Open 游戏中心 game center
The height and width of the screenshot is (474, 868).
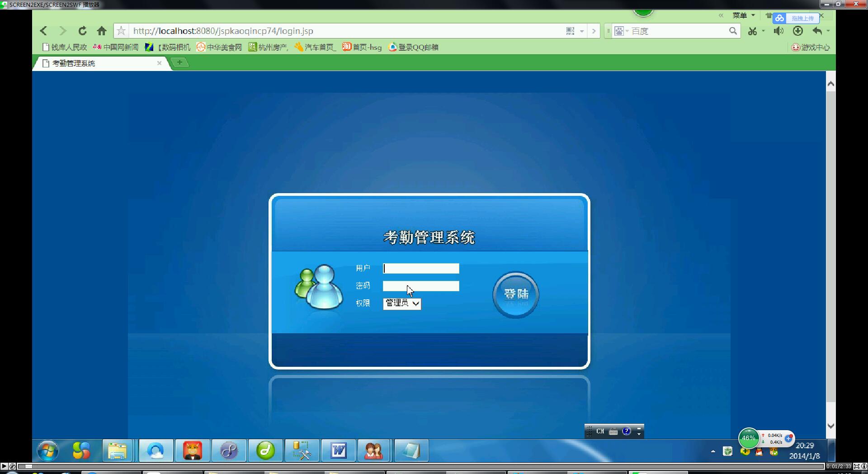click(811, 47)
